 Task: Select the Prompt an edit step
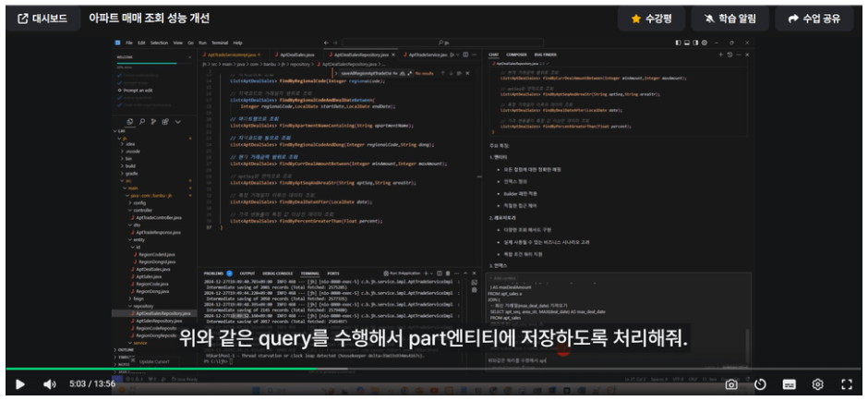[x=138, y=90]
